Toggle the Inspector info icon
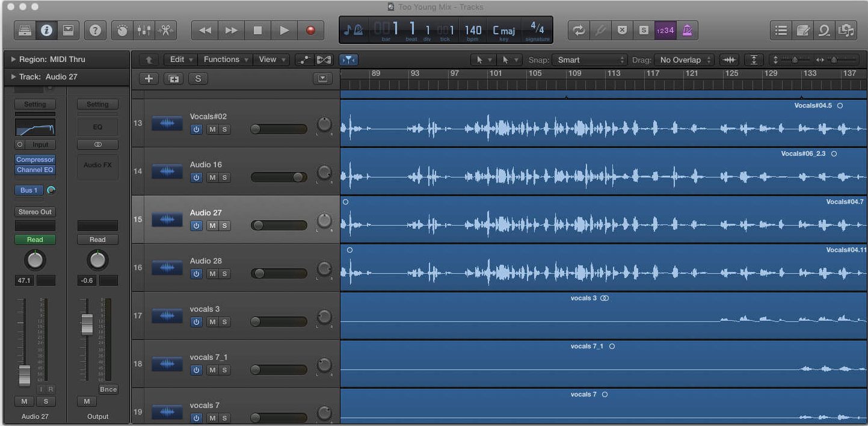This screenshot has width=868, height=426. [46, 30]
